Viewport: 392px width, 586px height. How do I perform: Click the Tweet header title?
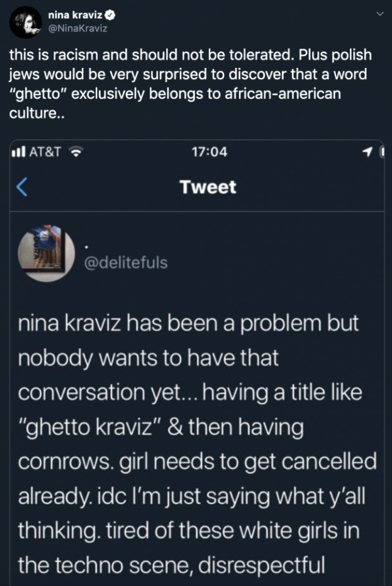point(207,187)
